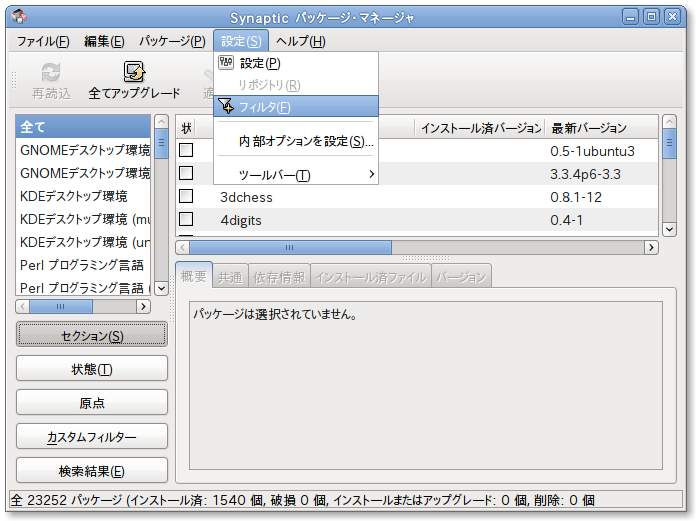Click package list vertical scrollbar thumb

tap(669, 143)
